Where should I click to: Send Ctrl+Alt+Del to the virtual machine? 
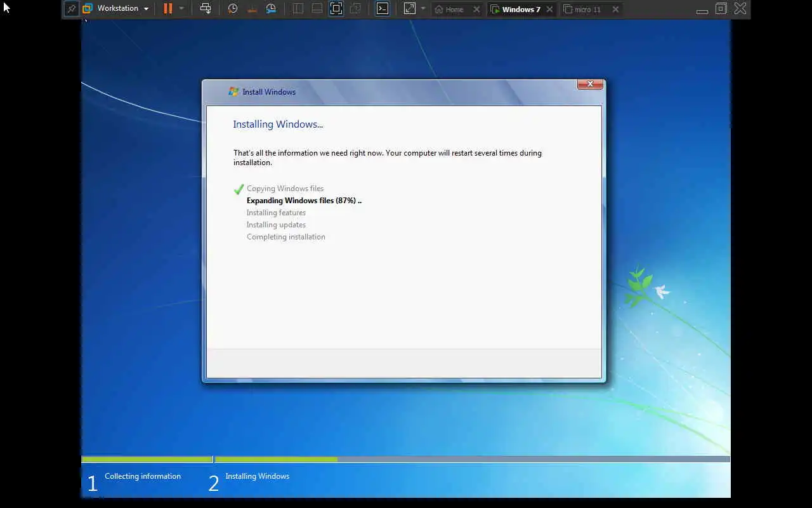[x=206, y=9]
